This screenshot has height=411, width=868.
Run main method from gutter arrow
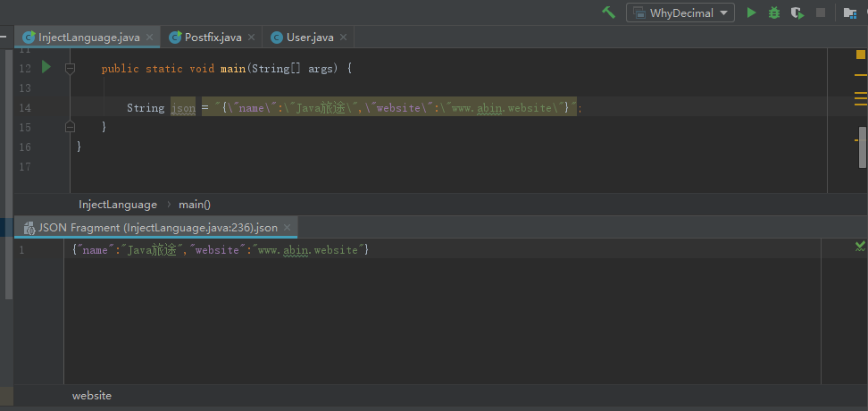[46, 68]
